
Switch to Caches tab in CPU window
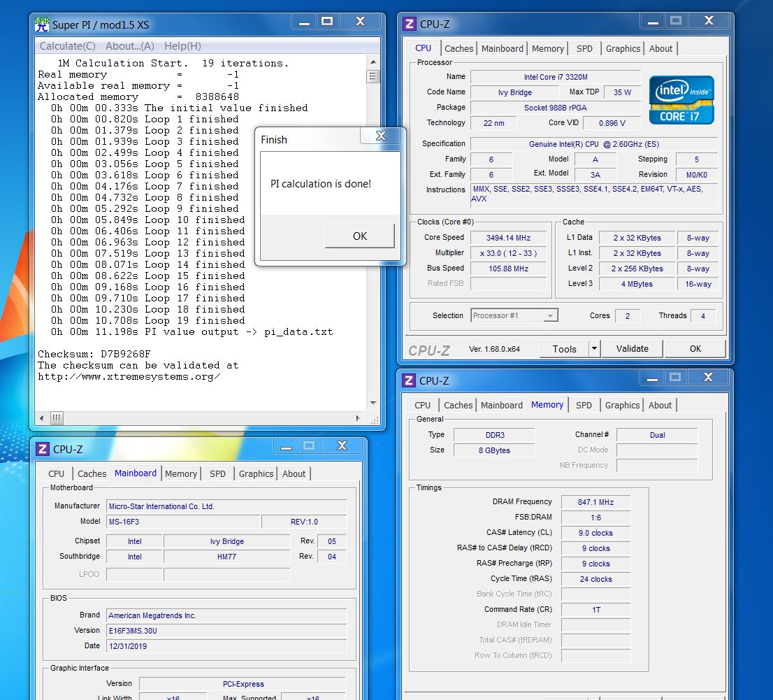tap(458, 48)
